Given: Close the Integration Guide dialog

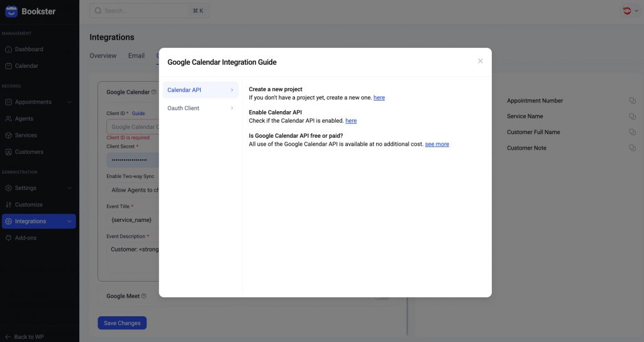Looking at the screenshot, I should (480, 61).
